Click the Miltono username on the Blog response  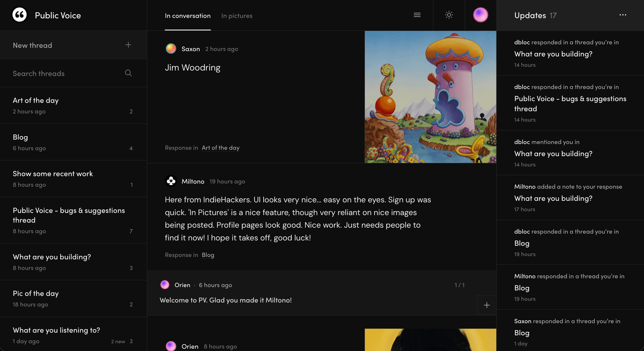193,181
